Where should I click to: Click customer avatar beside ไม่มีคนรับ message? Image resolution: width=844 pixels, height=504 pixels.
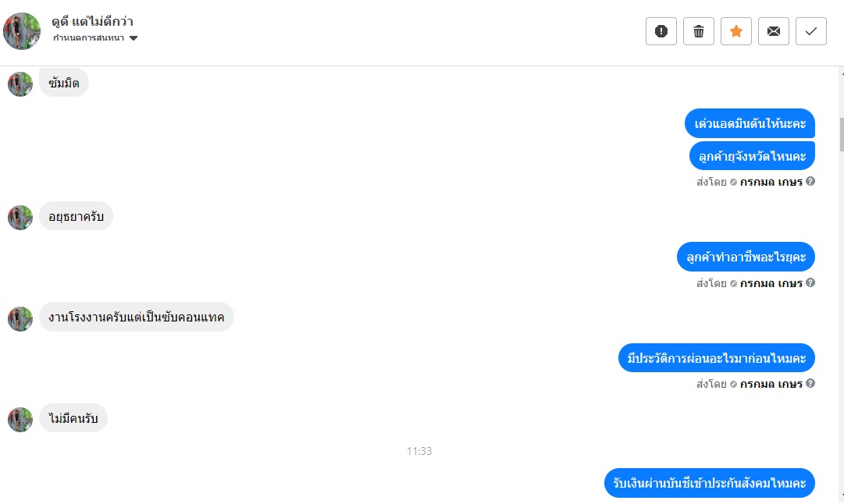point(20,420)
